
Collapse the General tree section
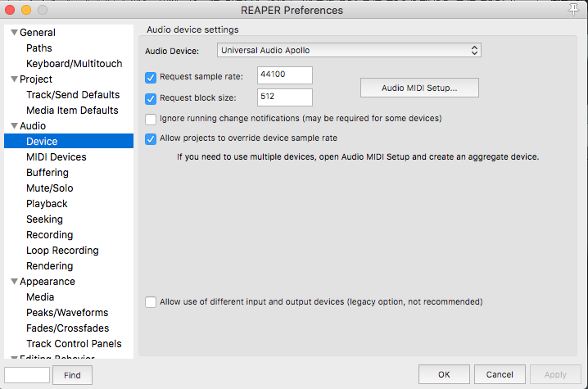tap(13, 33)
